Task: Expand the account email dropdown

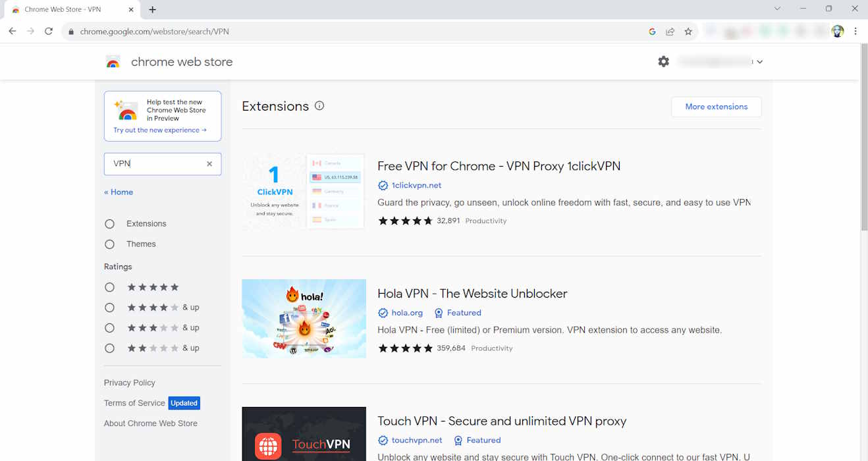Action: pyautogui.click(x=759, y=62)
